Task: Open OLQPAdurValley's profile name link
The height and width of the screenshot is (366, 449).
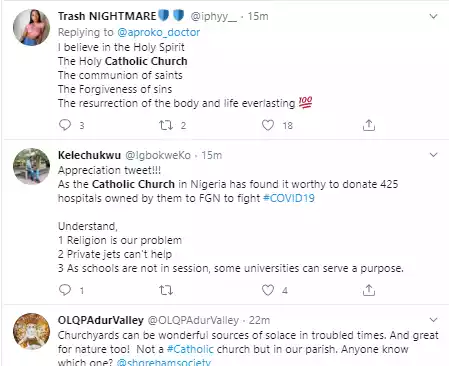Action: [101, 320]
